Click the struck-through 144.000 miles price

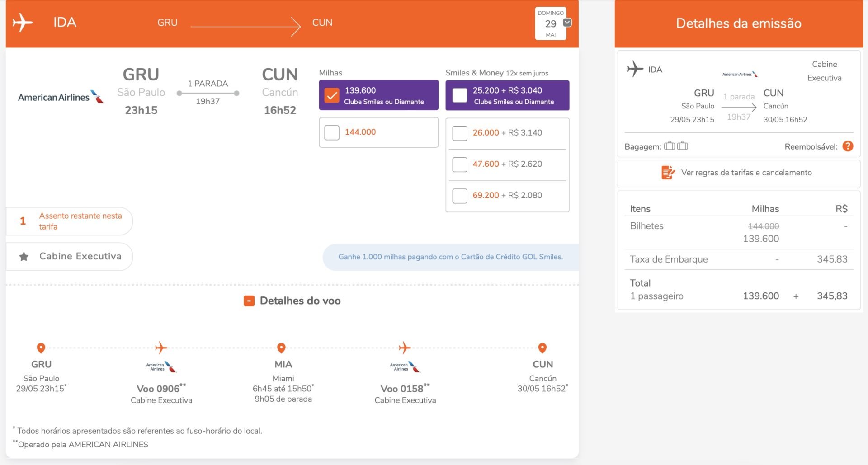click(764, 226)
